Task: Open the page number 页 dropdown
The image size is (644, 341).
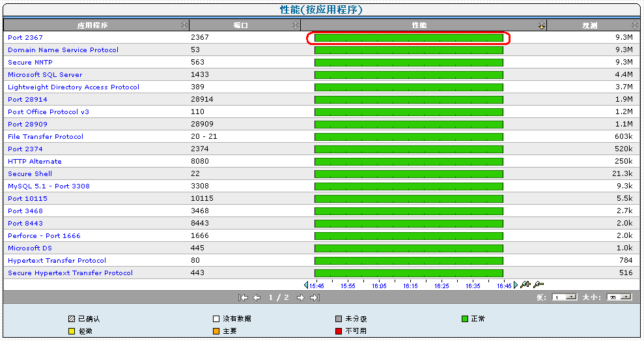Action: pyautogui.click(x=565, y=297)
